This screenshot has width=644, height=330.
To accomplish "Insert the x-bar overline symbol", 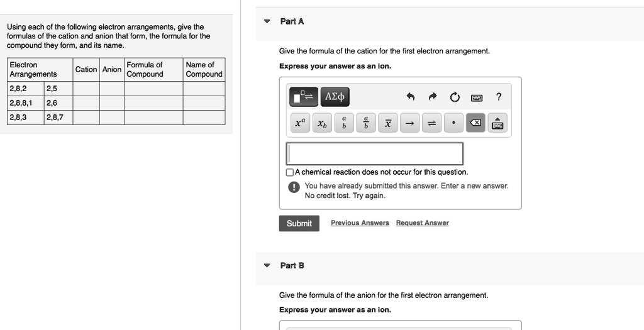I will [388, 124].
